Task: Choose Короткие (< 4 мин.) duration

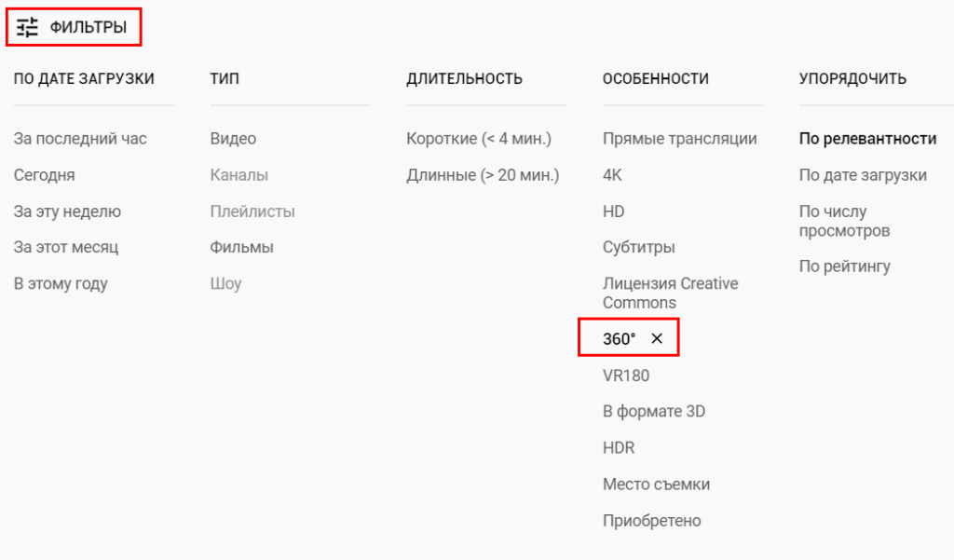Action: [x=479, y=139]
